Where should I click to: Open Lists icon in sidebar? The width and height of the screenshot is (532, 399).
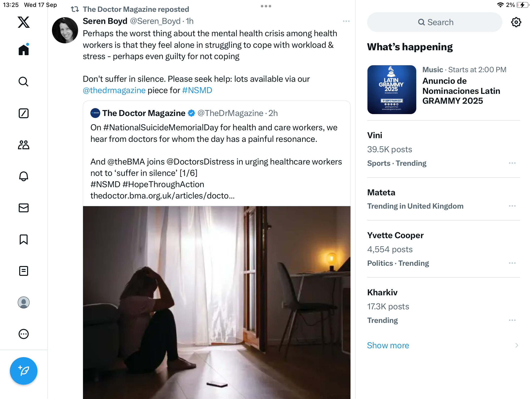[24, 271]
